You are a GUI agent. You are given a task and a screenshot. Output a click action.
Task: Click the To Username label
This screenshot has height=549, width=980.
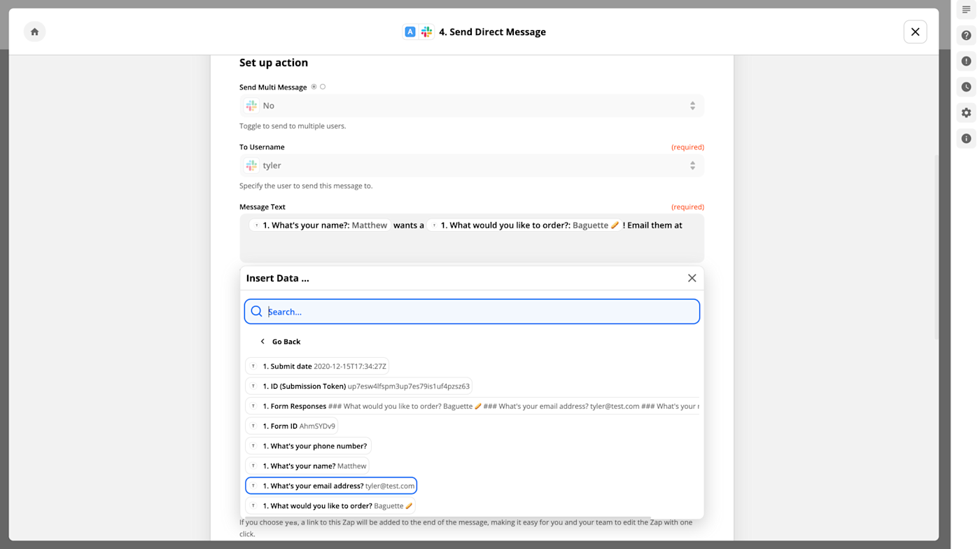(262, 147)
